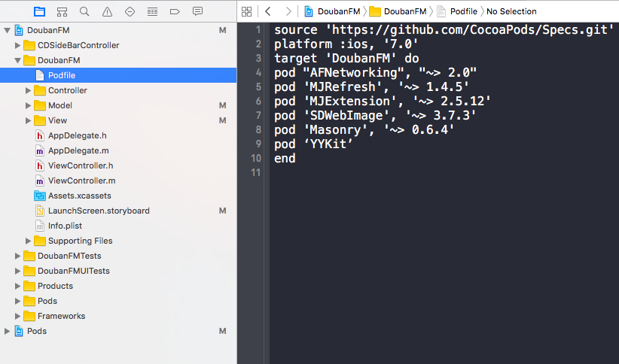Click DoubanFM folder breadcrumb in jump bar
This screenshot has height=364, width=619.
click(x=398, y=11)
